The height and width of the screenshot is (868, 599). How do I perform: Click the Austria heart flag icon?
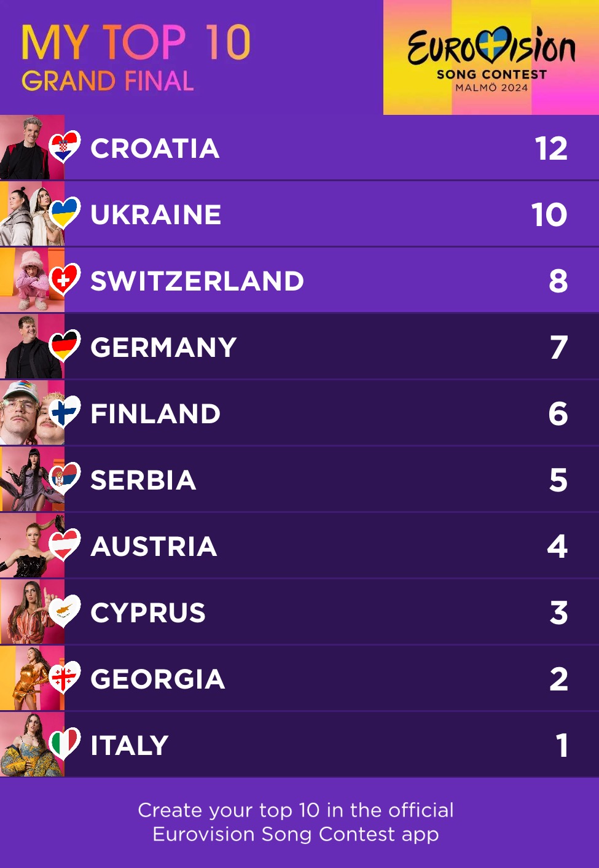64,545
